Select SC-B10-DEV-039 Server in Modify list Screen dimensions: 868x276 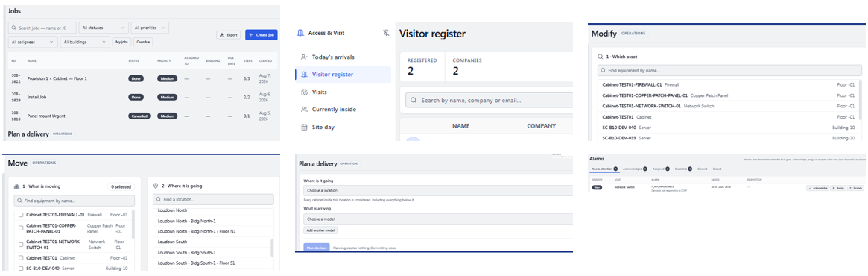(729, 138)
